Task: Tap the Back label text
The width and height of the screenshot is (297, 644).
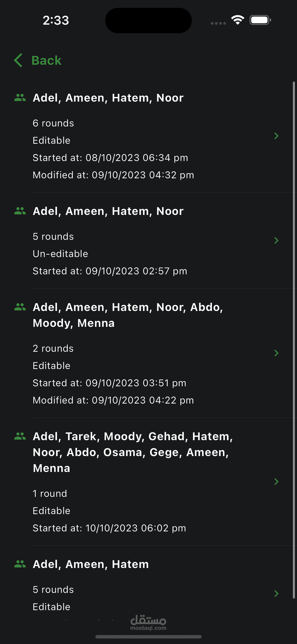Action: 47,61
